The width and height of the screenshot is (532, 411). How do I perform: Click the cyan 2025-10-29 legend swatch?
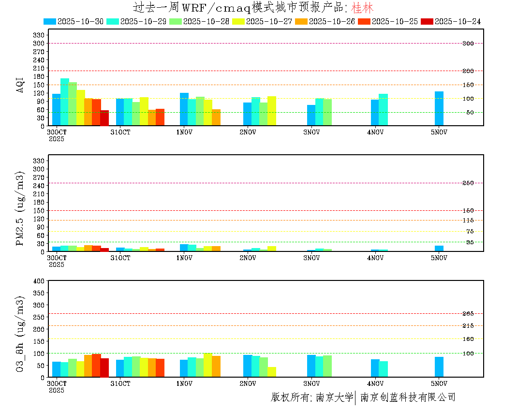coord(113,21)
